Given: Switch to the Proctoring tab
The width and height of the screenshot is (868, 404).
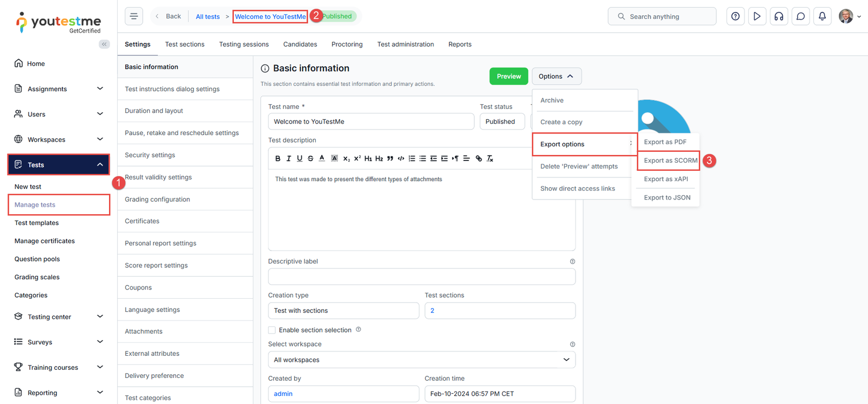Looking at the screenshot, I should click(347, 44).
